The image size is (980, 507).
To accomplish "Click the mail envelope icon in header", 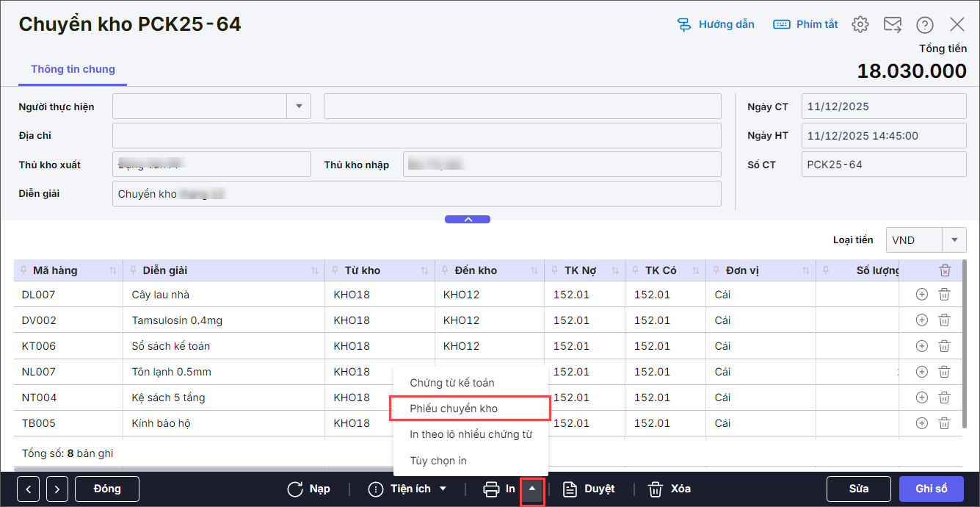I will point(892,24).
